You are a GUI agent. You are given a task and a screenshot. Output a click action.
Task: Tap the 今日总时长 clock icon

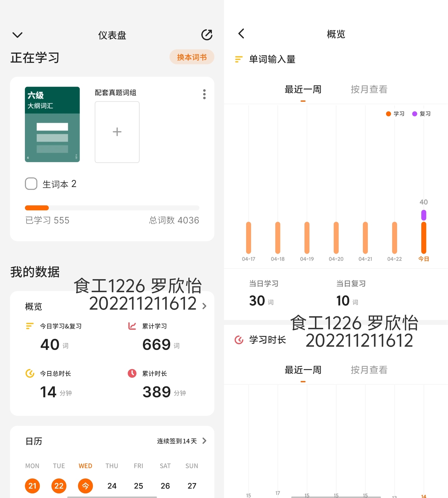coord(30,373)
